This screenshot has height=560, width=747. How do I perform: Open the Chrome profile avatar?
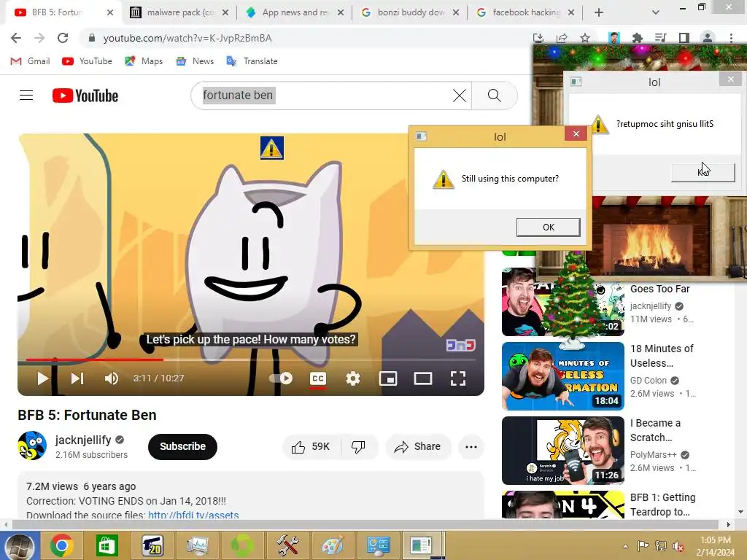click(x=708, y=38)
